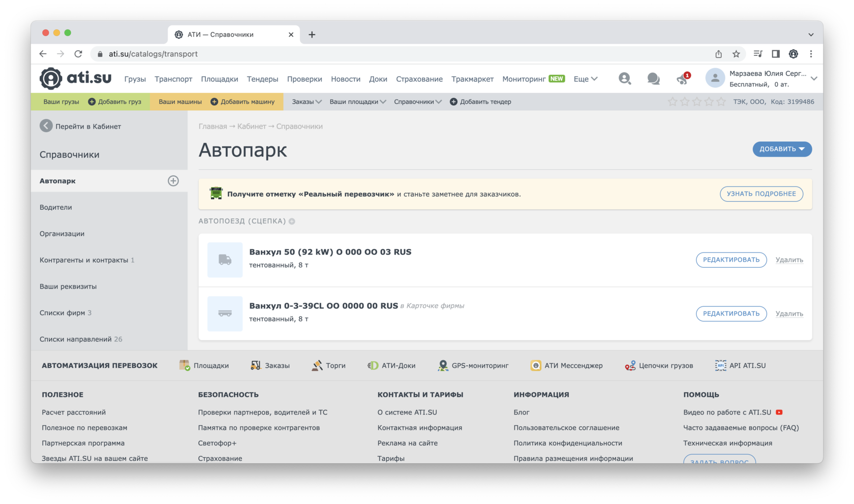
Task: Select Организации in sidebar
Action: [109, 234]
